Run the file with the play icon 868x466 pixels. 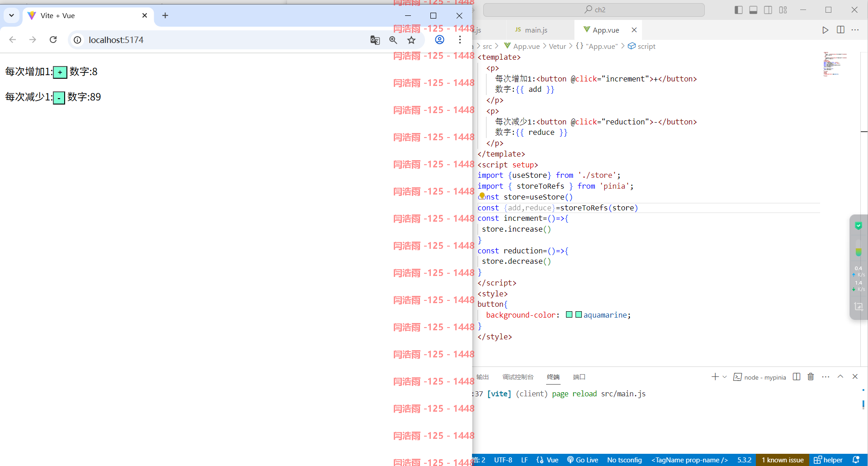point(825,30)
